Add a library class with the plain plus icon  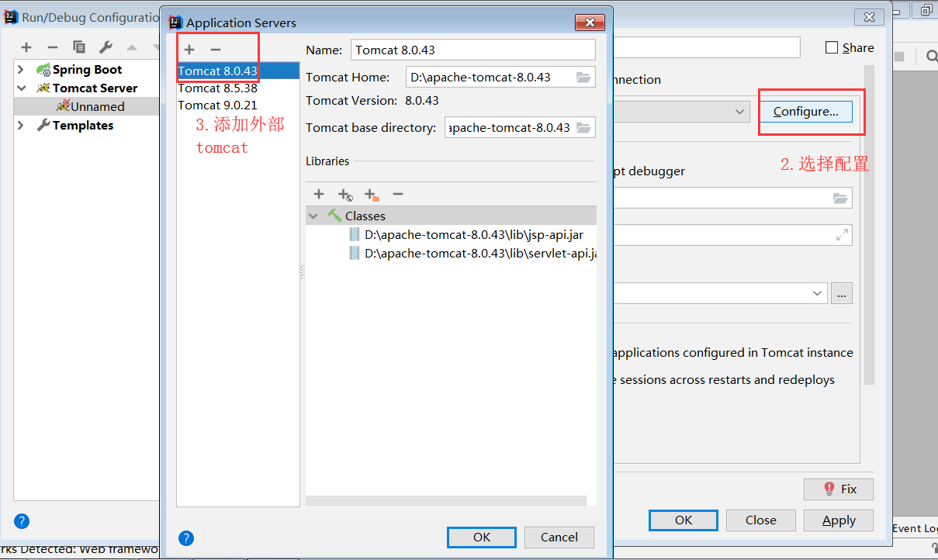pos(318,194)
